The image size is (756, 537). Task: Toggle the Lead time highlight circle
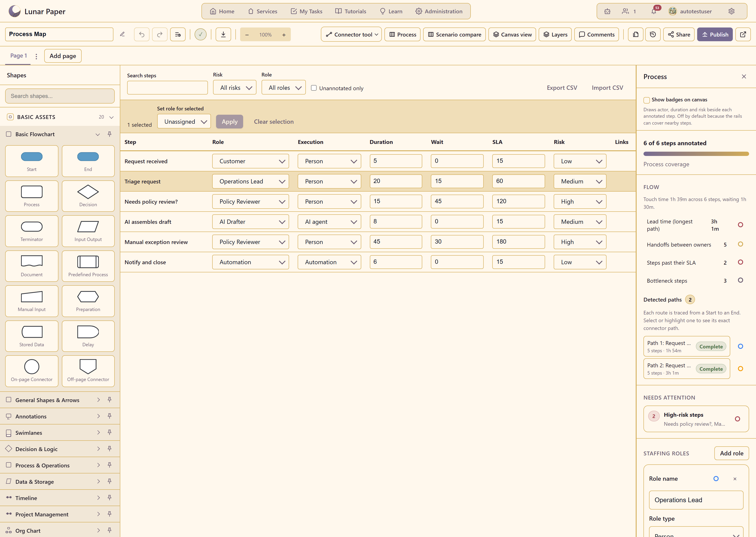point(741,225)
